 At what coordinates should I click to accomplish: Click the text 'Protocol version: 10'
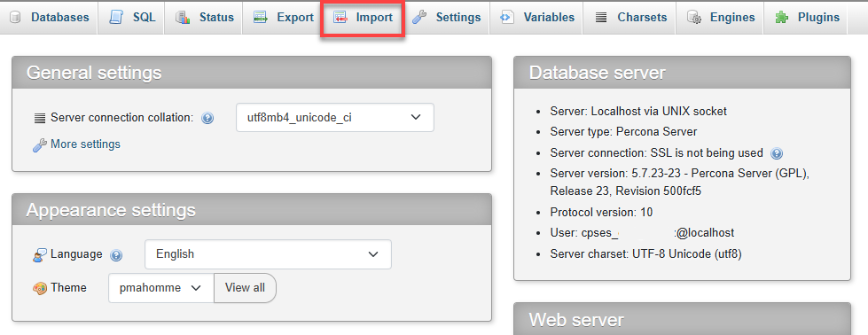(x=601, y=212)
